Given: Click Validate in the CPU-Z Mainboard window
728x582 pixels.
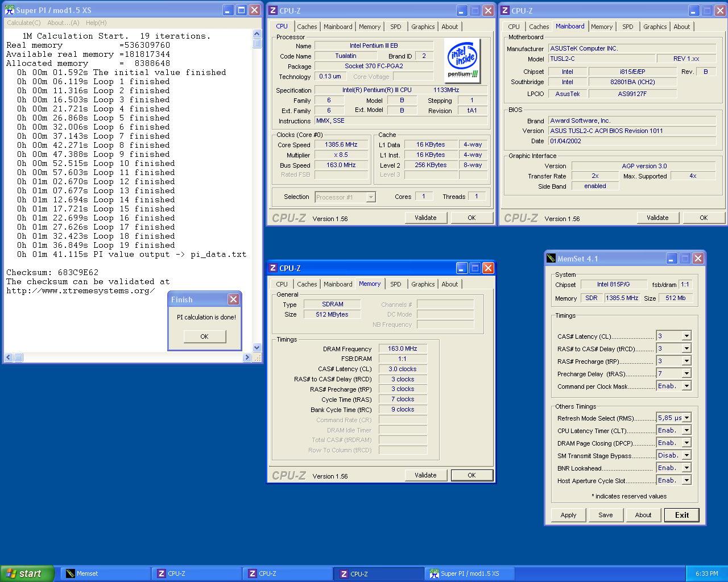Looking at the screenshot, I should point(657,218).
